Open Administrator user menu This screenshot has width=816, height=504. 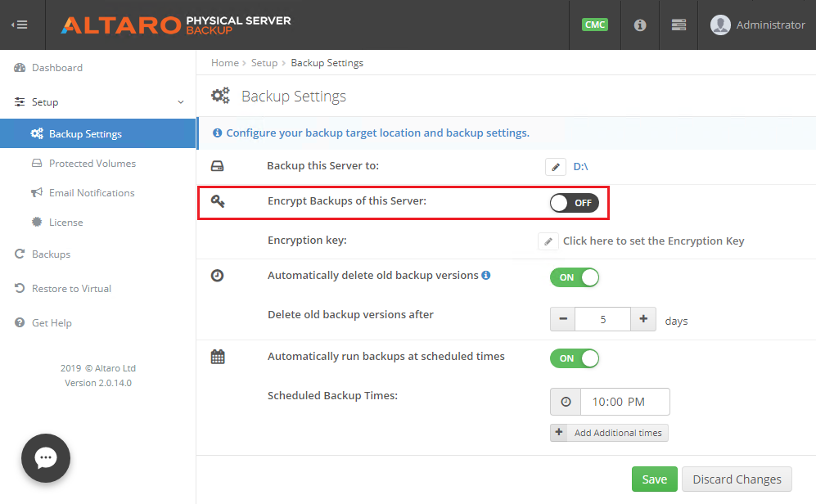coord(757,25)
